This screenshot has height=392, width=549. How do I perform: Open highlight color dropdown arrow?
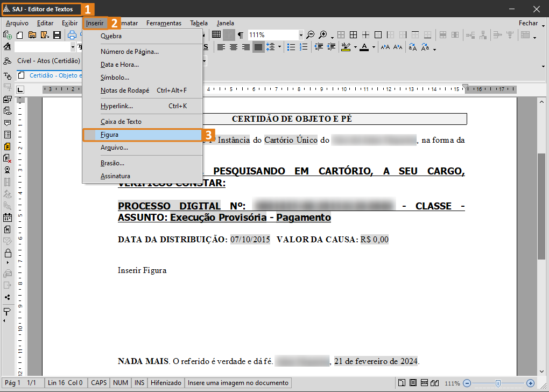355,47
